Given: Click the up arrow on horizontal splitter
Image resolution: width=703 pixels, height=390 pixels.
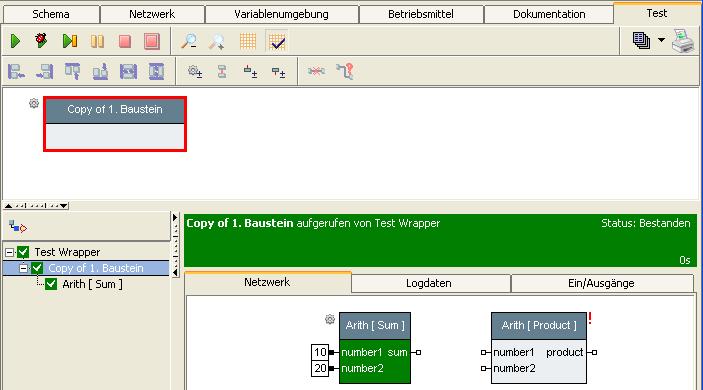Looking at the screenshot, I should (8, 206).
